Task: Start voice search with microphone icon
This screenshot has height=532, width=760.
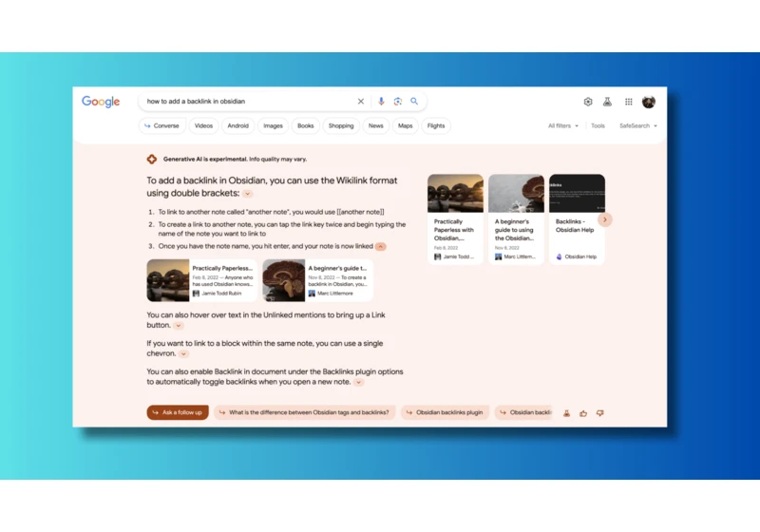Action: coord(381,102)
